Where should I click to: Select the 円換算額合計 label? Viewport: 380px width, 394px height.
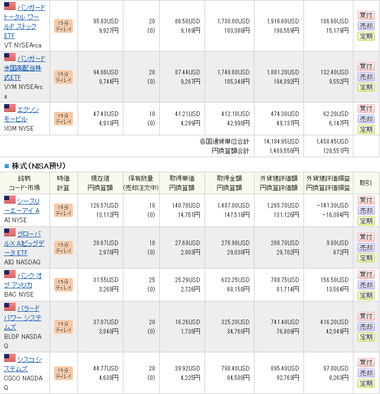tap(230, 151)
